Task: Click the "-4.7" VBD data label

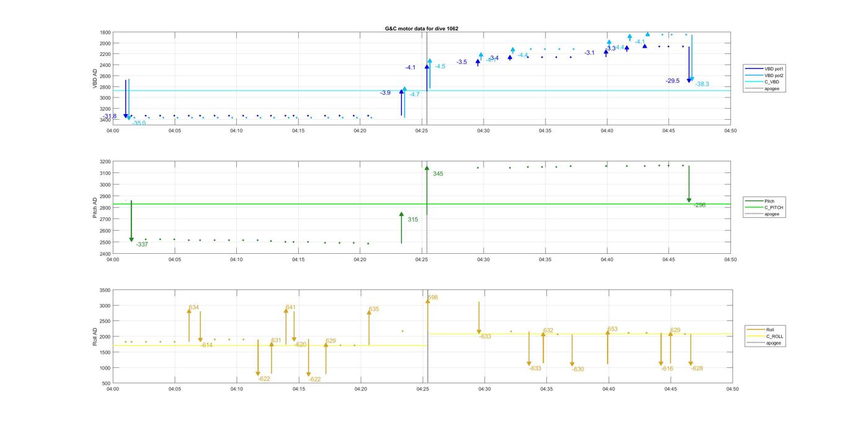Action: click(414, 94)
